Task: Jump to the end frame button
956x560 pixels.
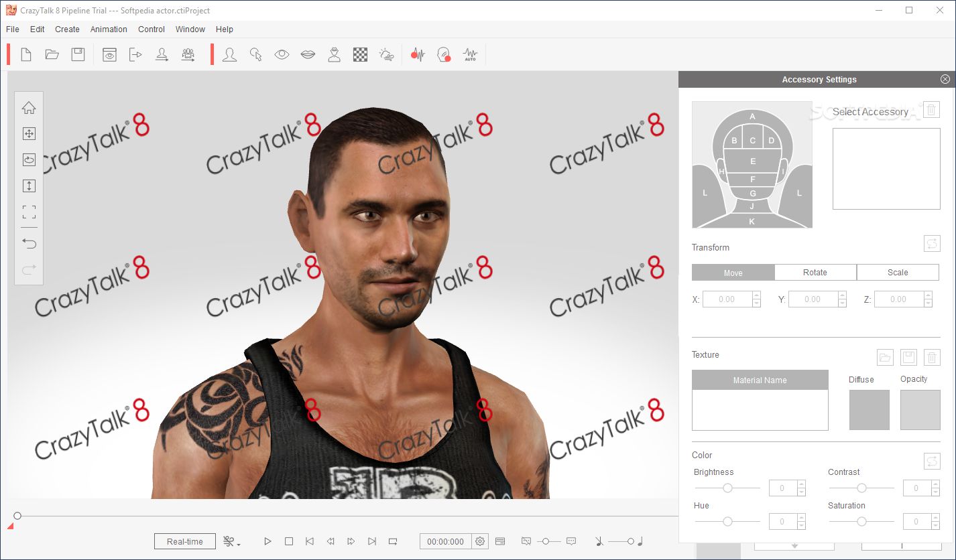Action: tap(372, 541)
